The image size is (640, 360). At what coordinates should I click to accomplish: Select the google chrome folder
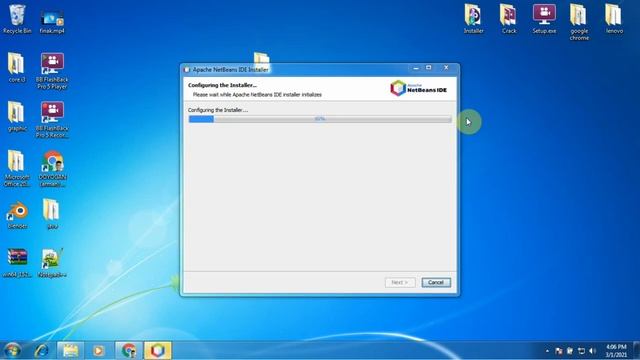pyautogui.click(x=579, y=22)
